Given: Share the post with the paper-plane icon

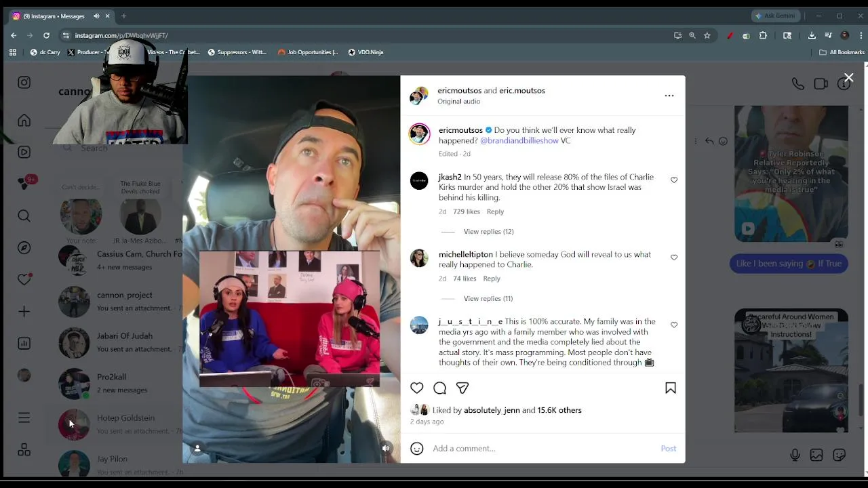Looking at the screenshot, I should click(462, 388).
